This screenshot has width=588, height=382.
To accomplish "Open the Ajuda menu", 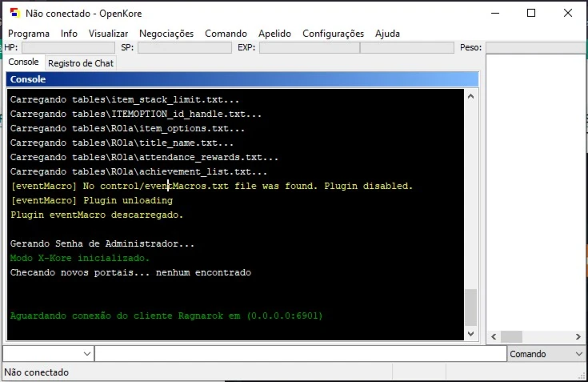I will (387, 34).
